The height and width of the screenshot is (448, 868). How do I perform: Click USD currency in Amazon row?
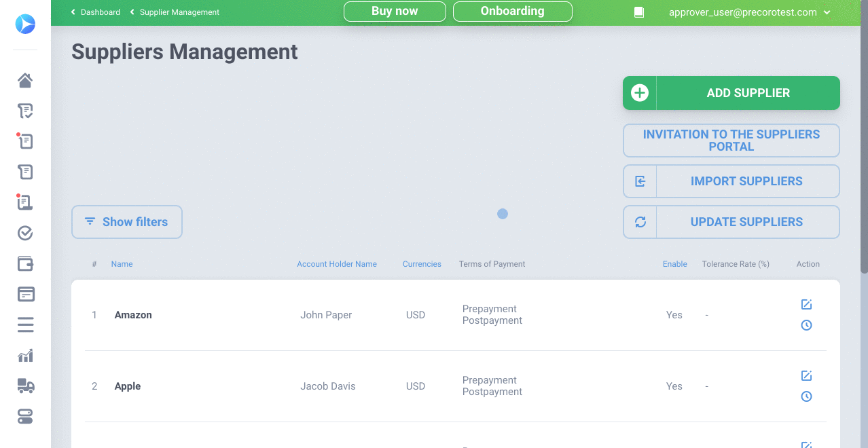coord(416,315)
